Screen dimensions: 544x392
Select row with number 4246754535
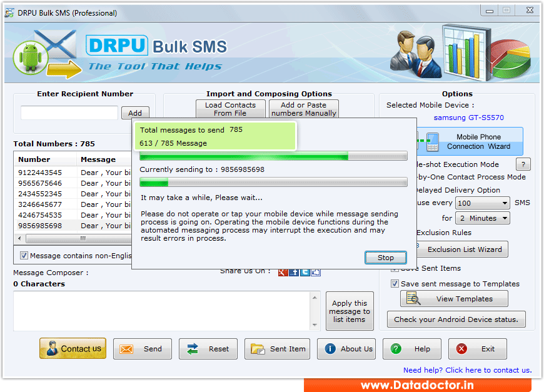point(73,215)
